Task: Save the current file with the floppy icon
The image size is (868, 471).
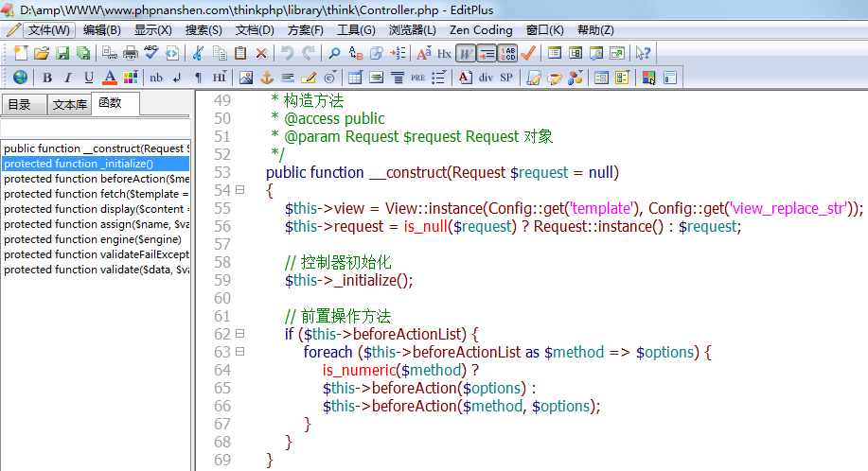Action: click(x=62, y=53)
